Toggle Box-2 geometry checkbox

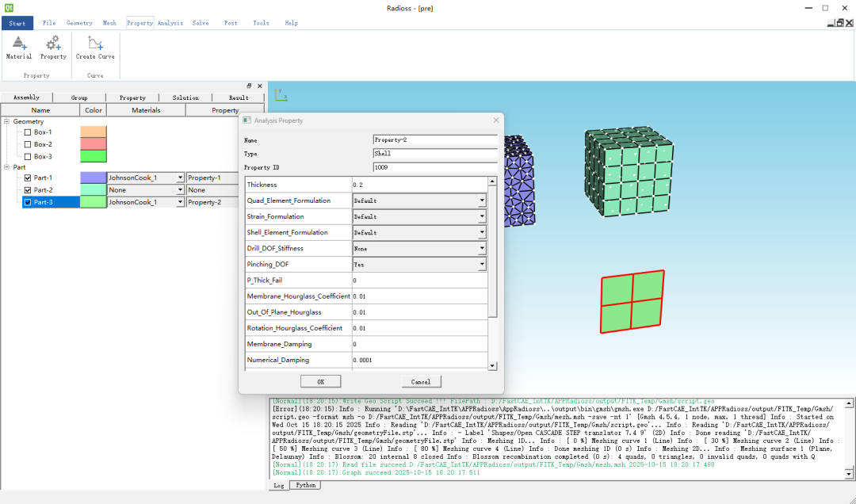[x=28, y=144]
